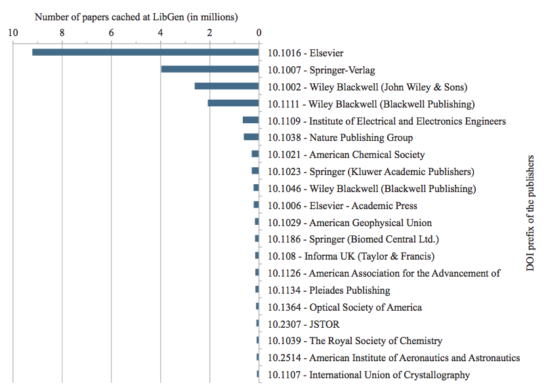Select the Elsevier - Academic Press bar
Image resolution: width=546 pixels, height=392 pixels.
pos(257,205)
